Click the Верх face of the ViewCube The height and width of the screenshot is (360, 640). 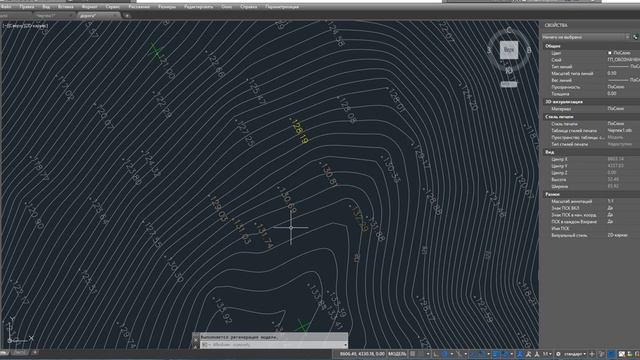click(509, 50)
